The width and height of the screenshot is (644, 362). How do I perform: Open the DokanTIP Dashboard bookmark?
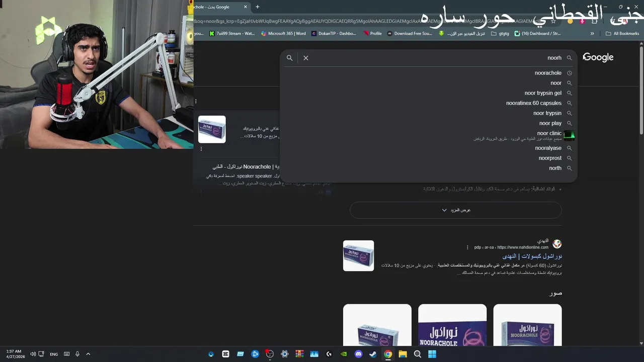[334, 34]
